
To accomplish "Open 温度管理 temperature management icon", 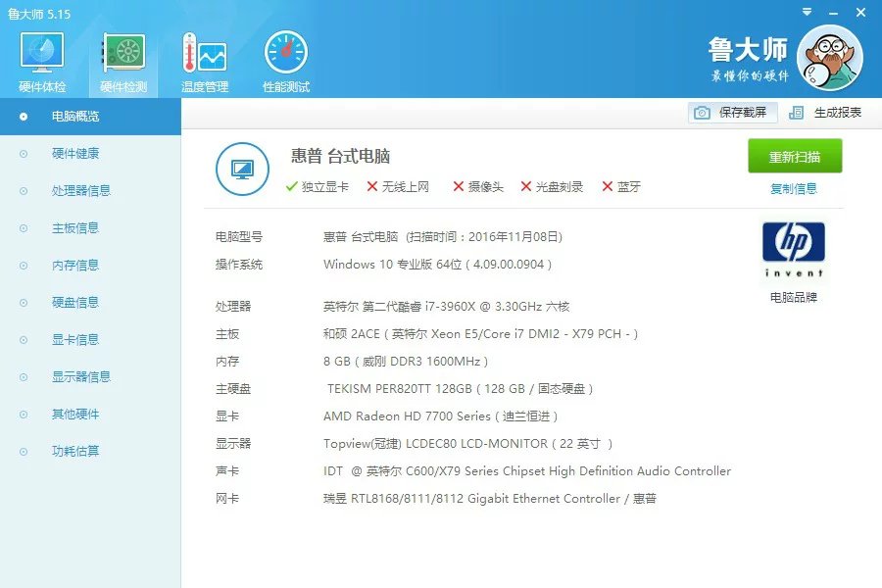I will tap(204, 53).
